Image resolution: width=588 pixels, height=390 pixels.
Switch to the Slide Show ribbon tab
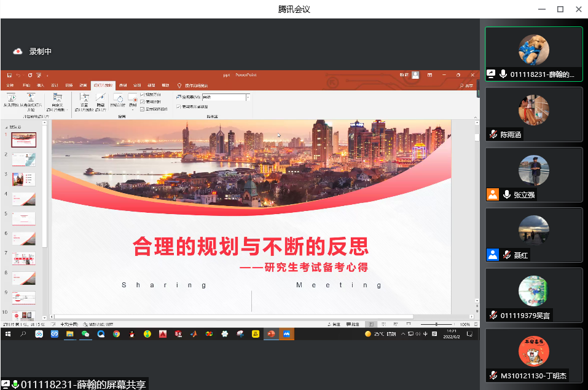(102, 86)
